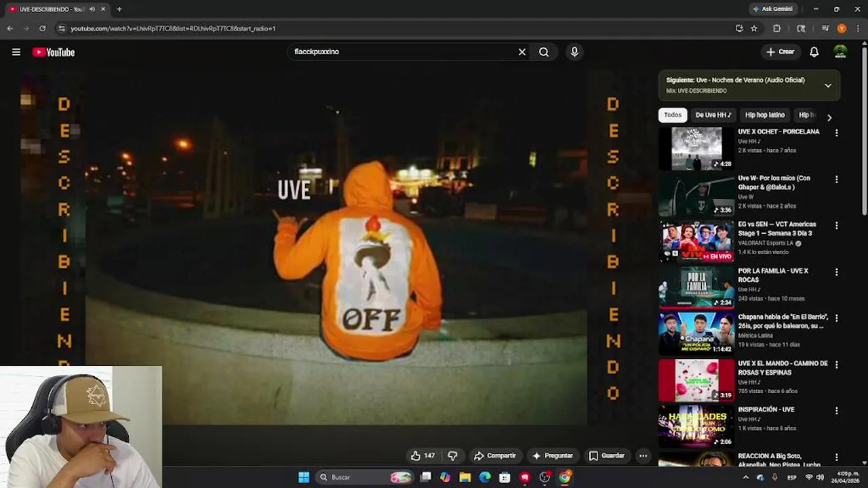Screen dimensions: 868x488
Task: Go back with browser back arrow
Action: (9, 28)
